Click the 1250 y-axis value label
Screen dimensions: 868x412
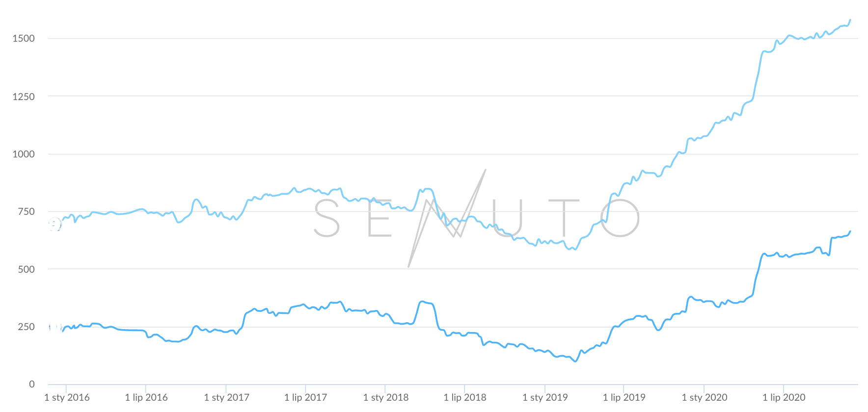(24, 97)
